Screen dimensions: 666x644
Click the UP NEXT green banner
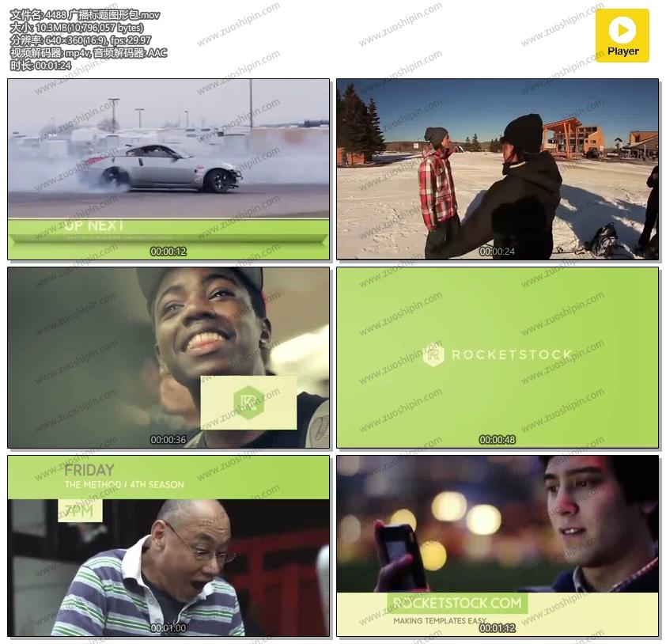click(x=168, y=229)
